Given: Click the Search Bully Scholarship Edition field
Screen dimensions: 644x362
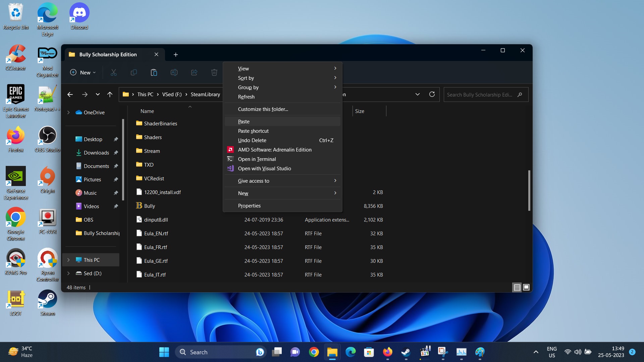Looking at the screenshot, I should (x=480, y=95).
